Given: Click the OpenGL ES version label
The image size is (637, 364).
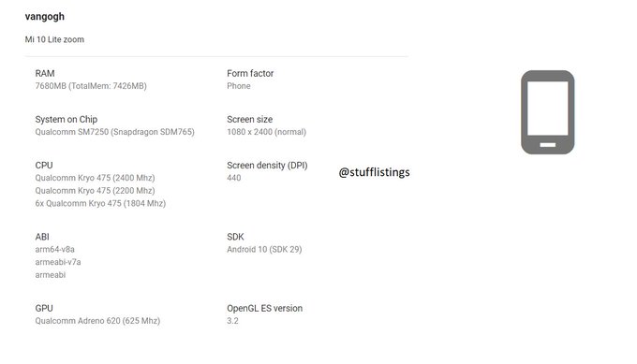Looking at the screenshot, I should (x=265, y=309).
